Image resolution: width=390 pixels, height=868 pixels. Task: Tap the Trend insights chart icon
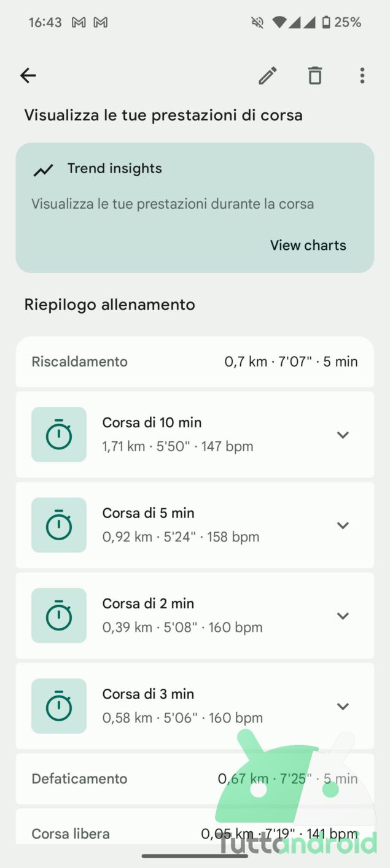(43, 170)
